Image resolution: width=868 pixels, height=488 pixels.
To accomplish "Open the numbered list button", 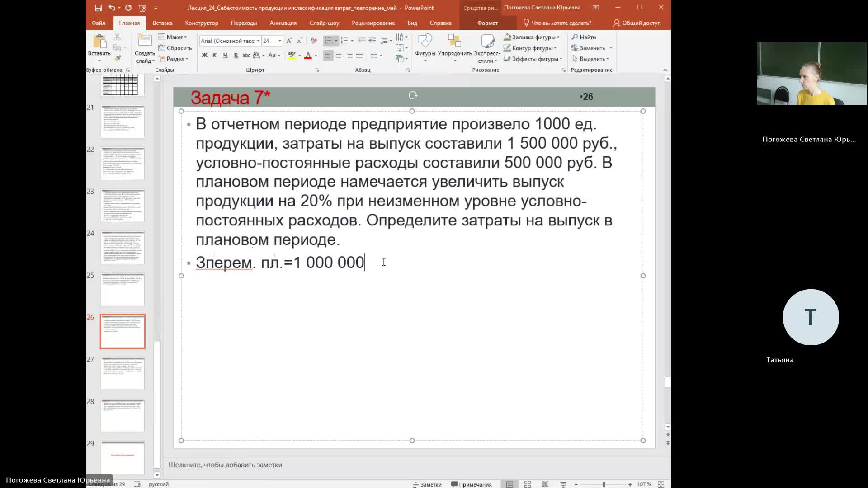I will 344,41.
